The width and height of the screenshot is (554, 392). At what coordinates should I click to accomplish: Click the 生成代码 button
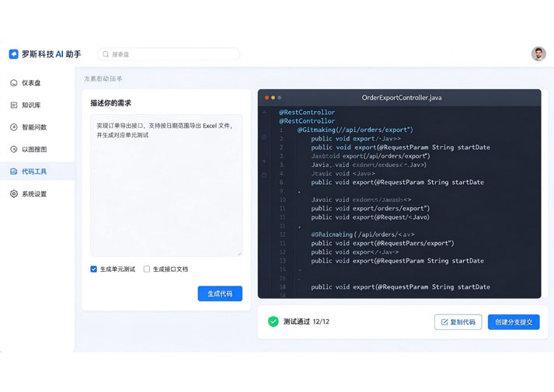[220, 293]
